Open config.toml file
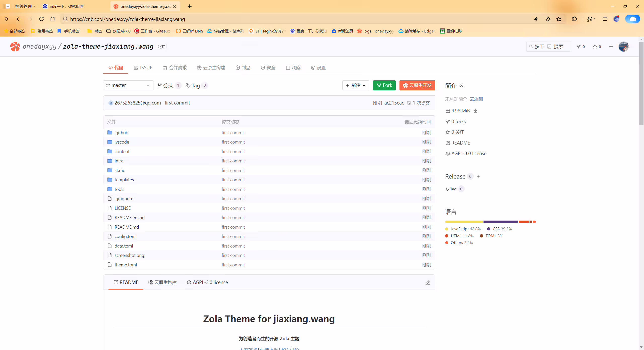The height and width of the screenshot is (350, 644). click(x=126, y=236)
